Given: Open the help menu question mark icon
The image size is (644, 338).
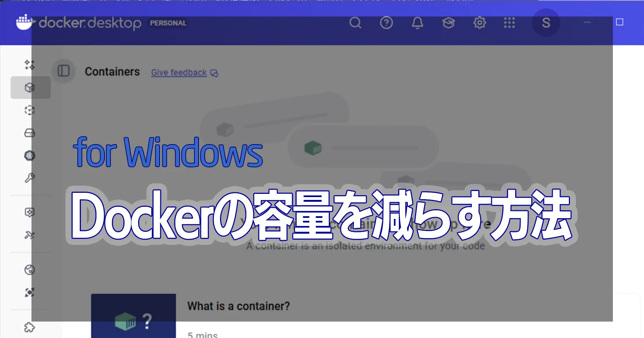Looking at the screenshot, I should click(386, 23).
